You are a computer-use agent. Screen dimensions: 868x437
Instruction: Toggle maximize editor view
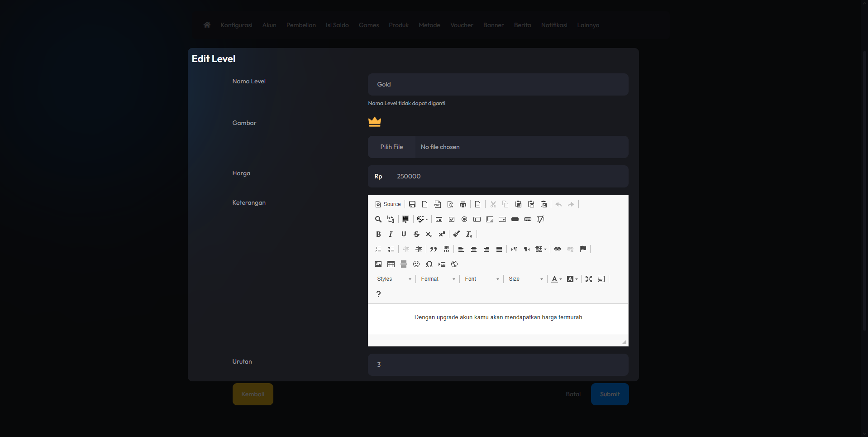(x=589, y=279)
